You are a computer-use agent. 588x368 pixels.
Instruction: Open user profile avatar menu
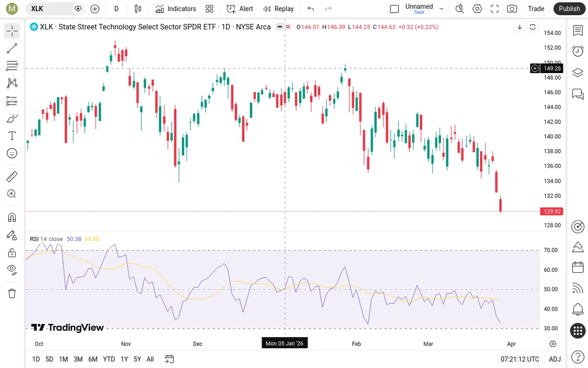coord(12,8)
